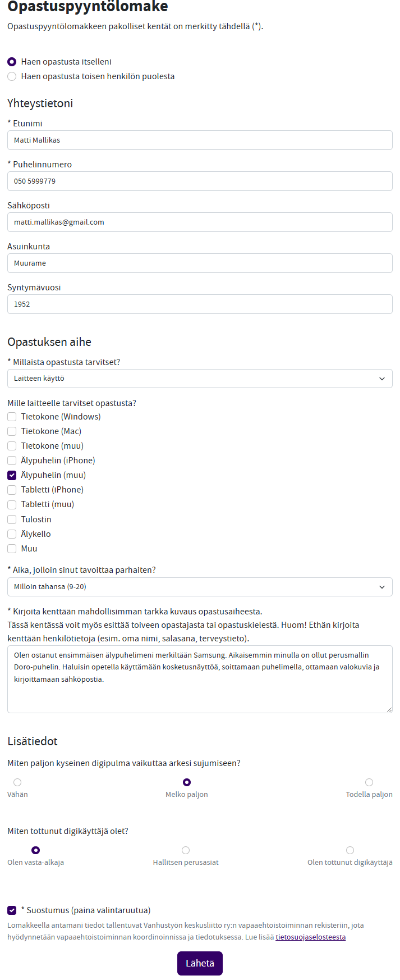Toggle the Suostumus consent checkbox

tap(12, 910)
